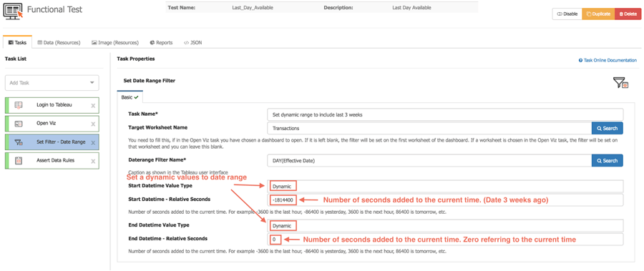Click the Task Name input field

point(445,114)
